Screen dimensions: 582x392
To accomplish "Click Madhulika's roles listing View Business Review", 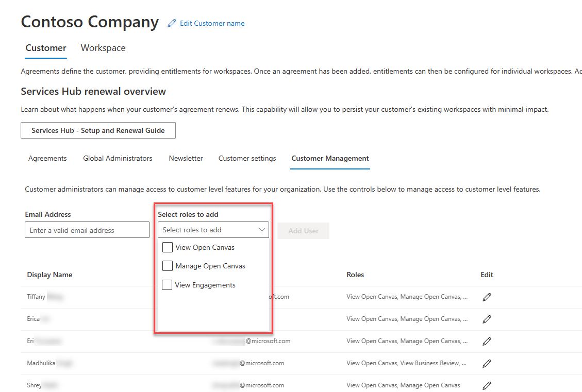I will [406, 363].
